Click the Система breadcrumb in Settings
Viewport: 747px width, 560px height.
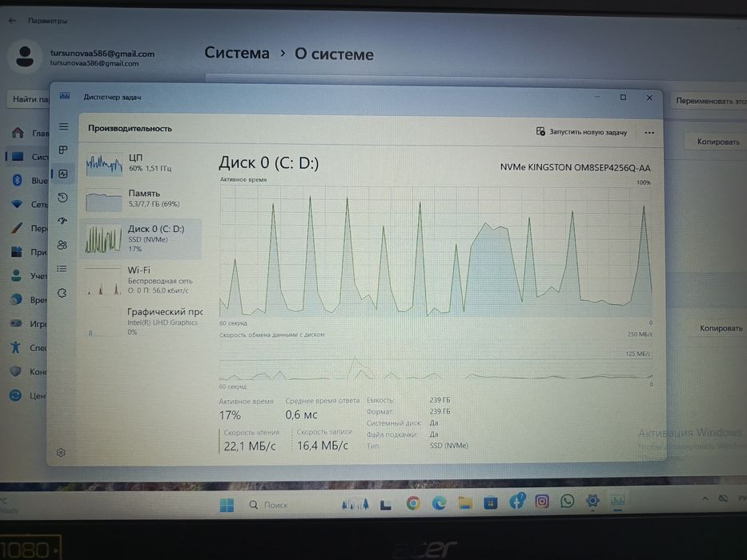237,53
